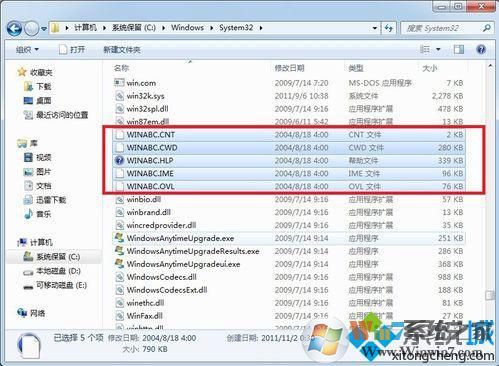Select 系统保留 (C:) in the address breadcrumb
Image resolution: width=499 pixels, height=366 pixels.
(134, 27)
